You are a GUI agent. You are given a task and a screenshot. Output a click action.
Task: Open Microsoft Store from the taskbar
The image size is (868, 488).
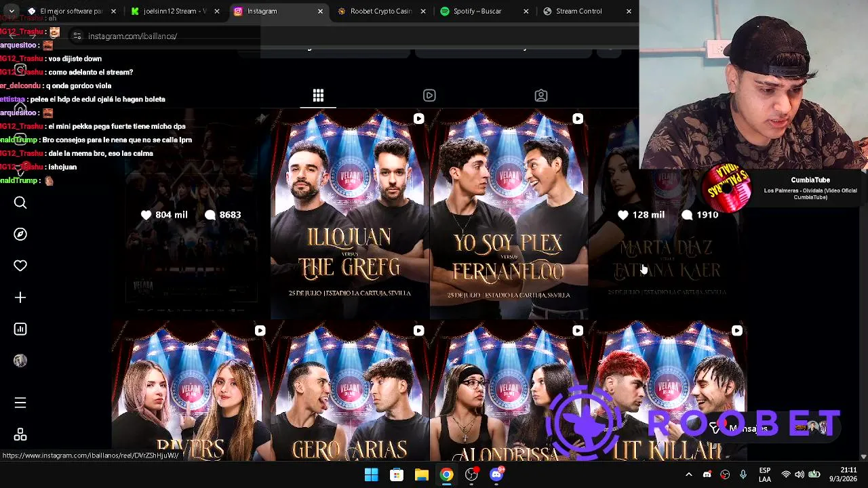tap(397, 474)
